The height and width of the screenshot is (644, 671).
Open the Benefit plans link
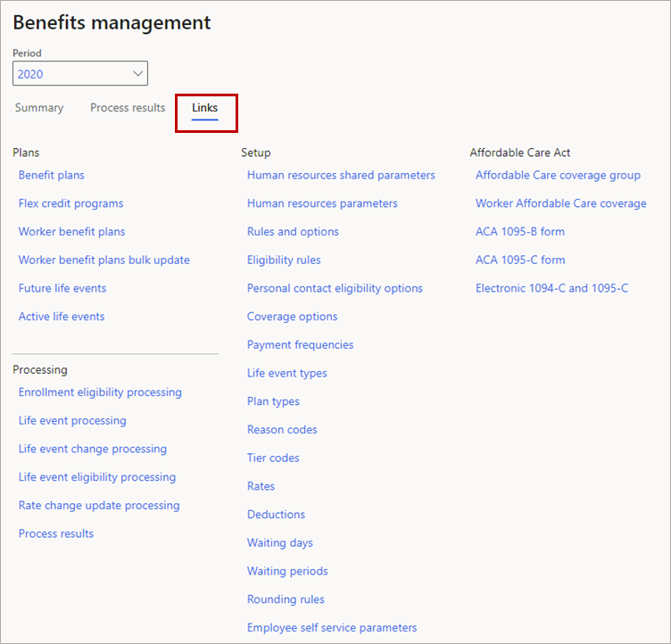[x=52, y=176]
